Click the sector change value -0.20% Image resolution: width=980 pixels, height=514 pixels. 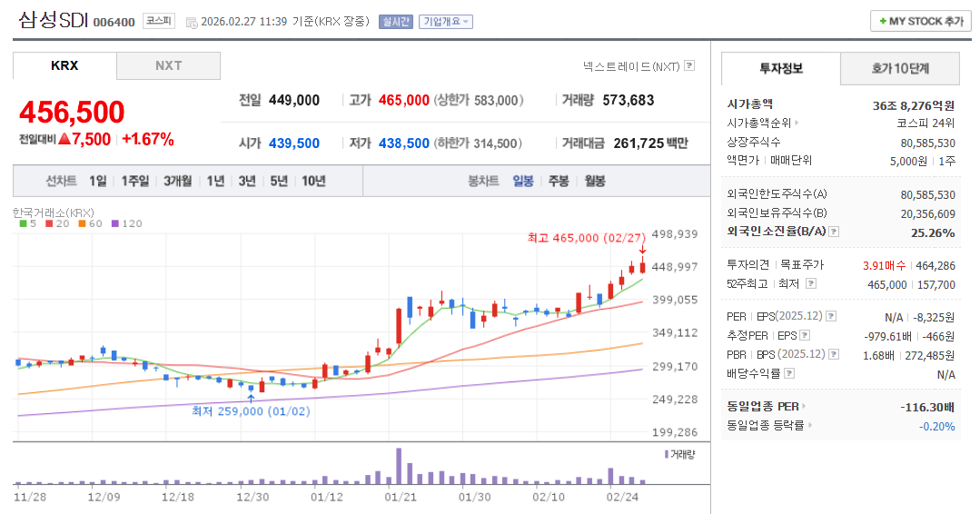[937, 426]
